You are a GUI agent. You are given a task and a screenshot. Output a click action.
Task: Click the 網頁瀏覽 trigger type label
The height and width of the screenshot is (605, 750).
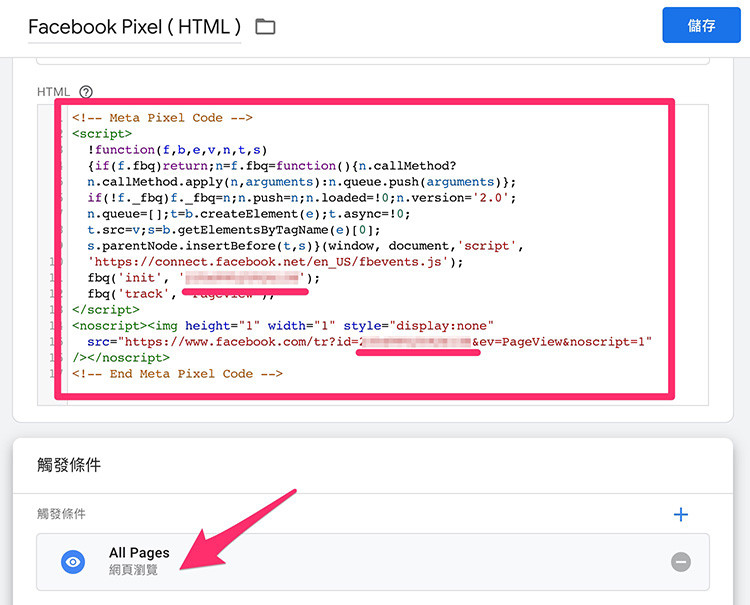[133, 570]
